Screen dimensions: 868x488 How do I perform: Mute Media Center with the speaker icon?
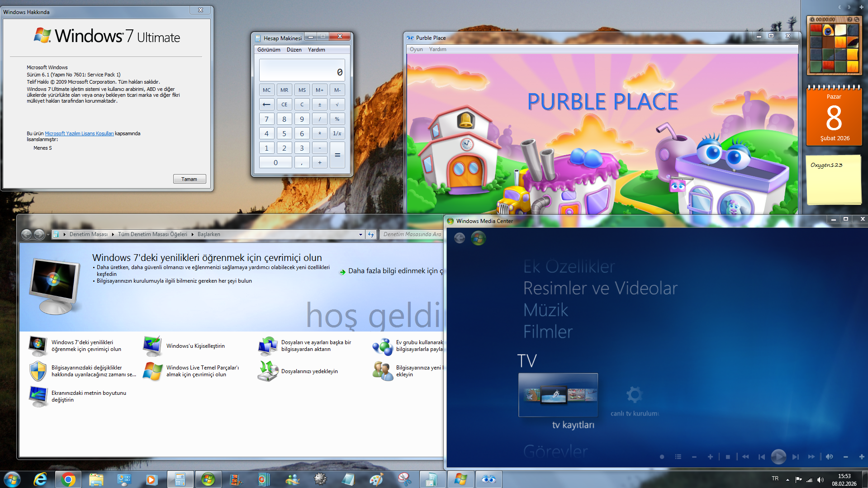tap(830, 457)
